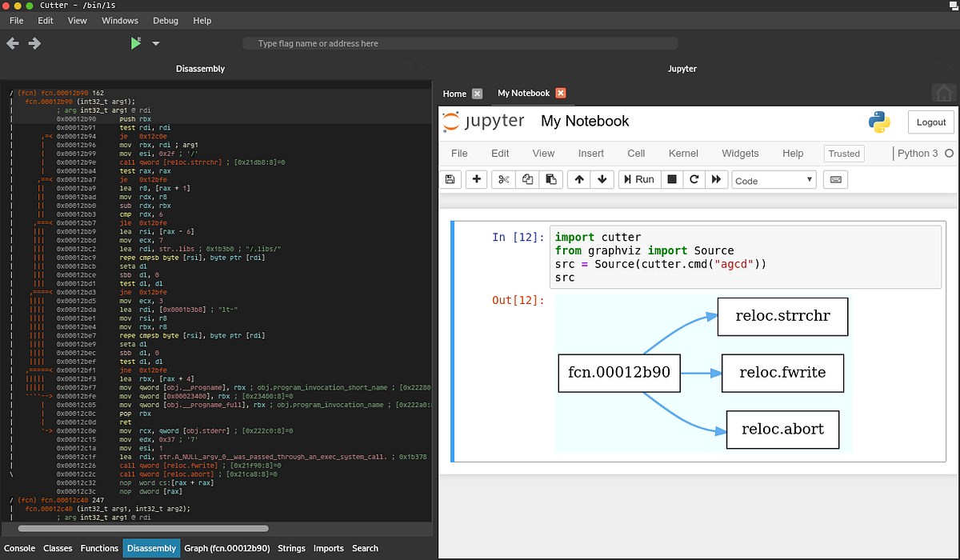Click the flag name or address search field
Image resolution: width=960 pixels, height=560 pixels.
point(460,42)
